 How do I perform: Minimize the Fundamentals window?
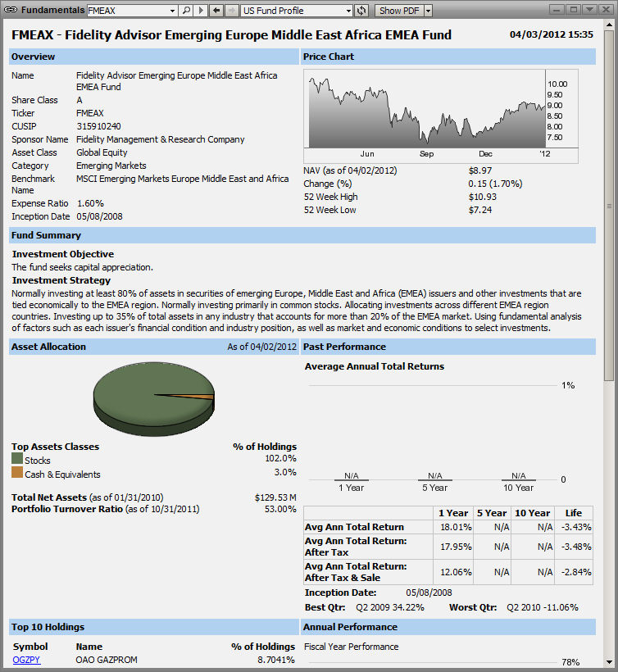(557, 10)
